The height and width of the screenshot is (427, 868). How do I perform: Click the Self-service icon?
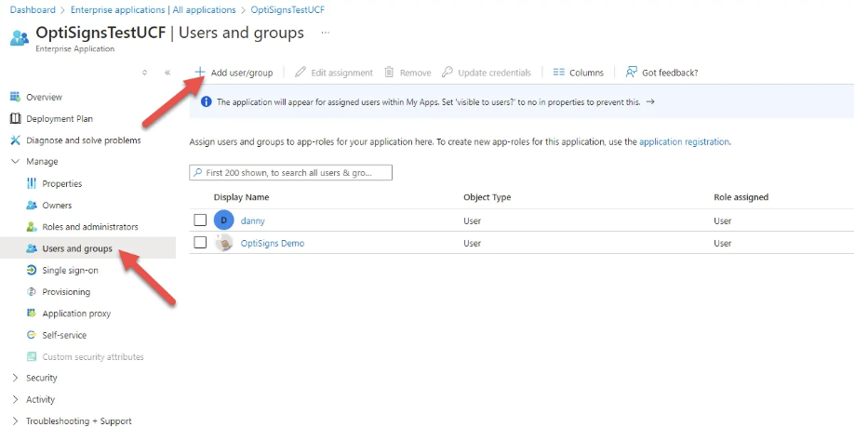coord(32,335)
